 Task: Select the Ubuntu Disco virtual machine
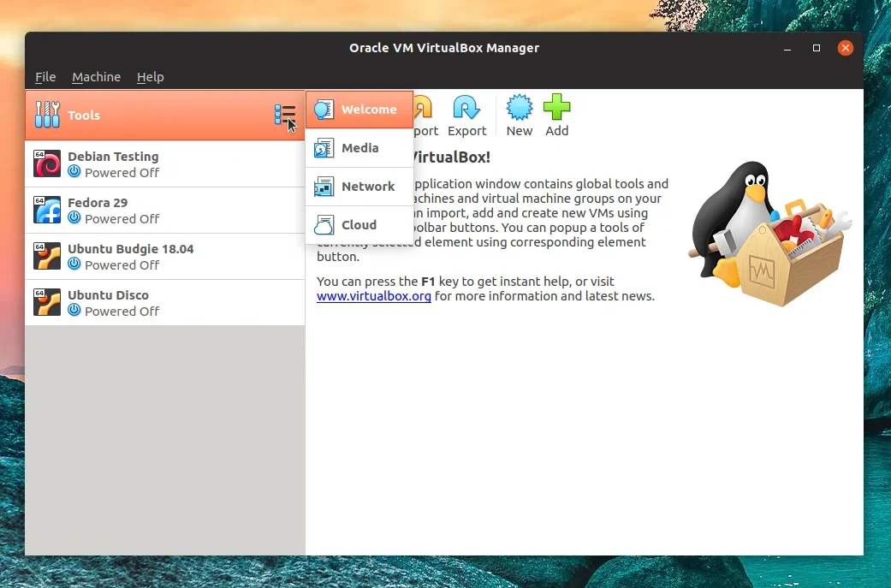(x=165, y=303)
